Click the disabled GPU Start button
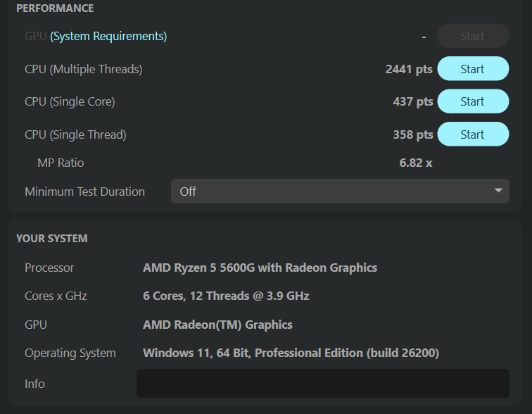Image resolution: width=532 pixels, height=414 pixels. (x=473, y=36)
